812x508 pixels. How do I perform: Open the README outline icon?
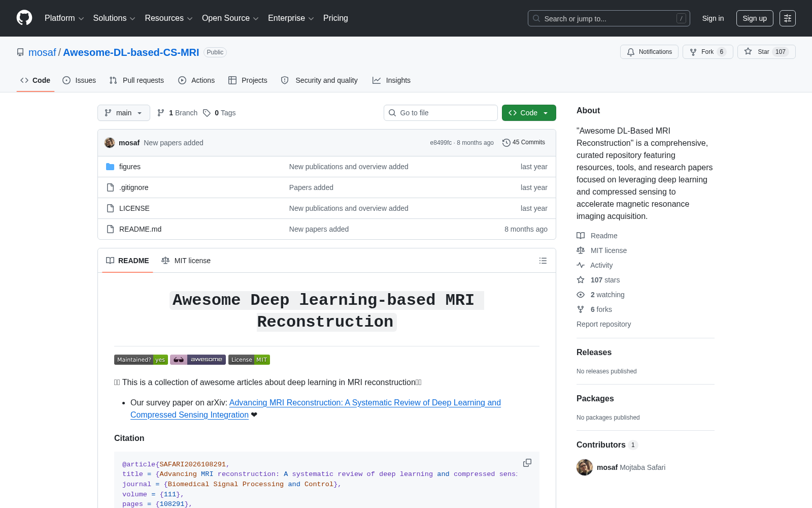[x=543, y=261]
